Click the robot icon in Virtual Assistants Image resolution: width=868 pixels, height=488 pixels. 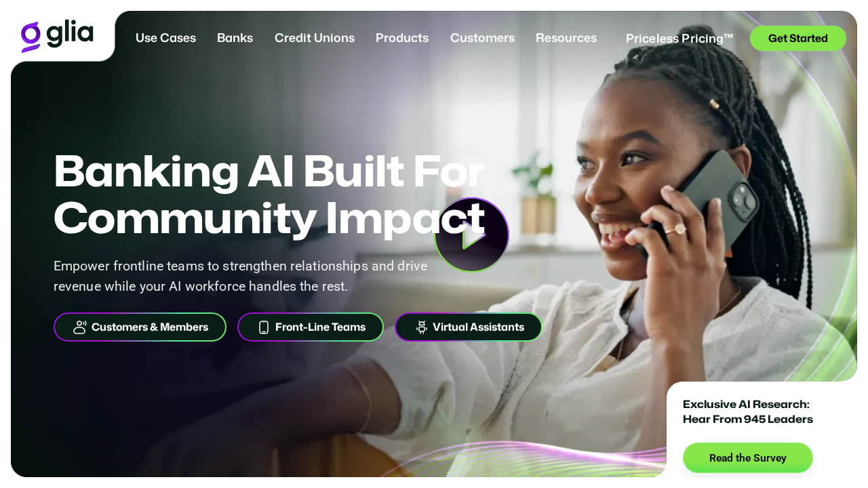coord(422,327)
